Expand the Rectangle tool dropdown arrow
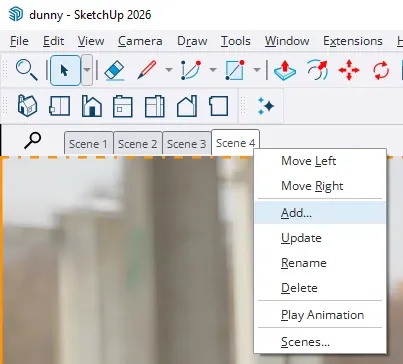403x364 pixels. coord(257,70)
